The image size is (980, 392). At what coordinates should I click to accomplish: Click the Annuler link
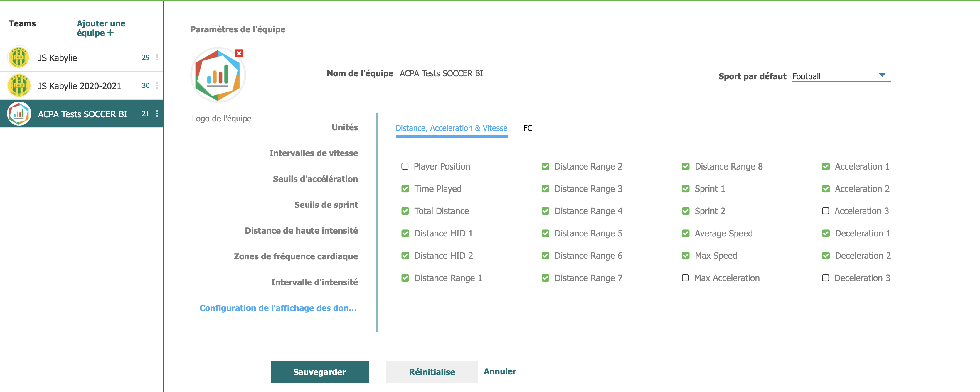coord(499,371)
